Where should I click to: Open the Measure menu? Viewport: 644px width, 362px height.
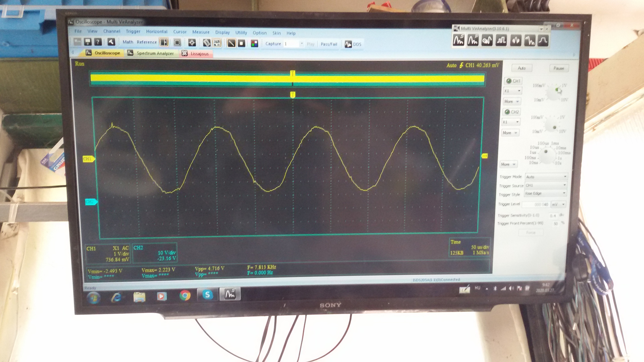click(x=201, y=32)
